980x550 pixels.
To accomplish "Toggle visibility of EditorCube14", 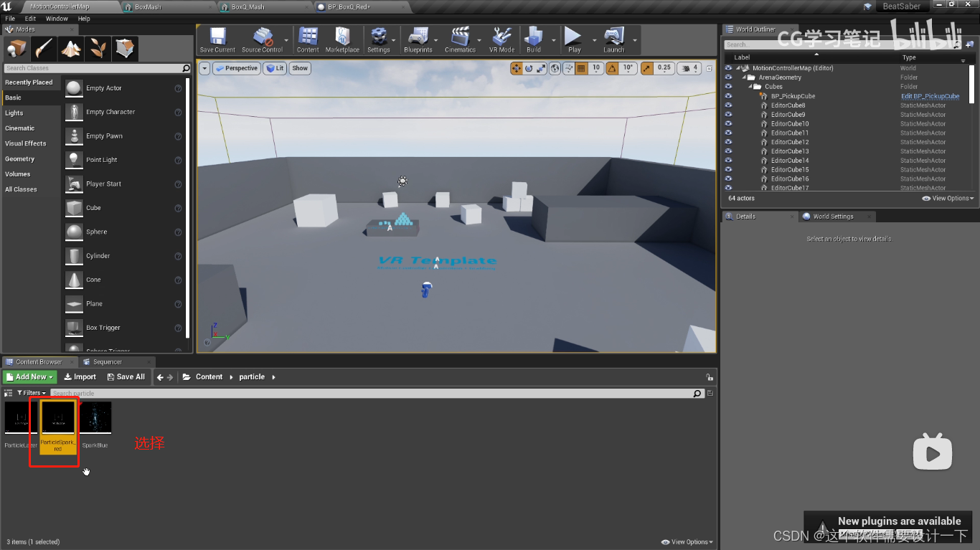I will [x=728, y=161].
